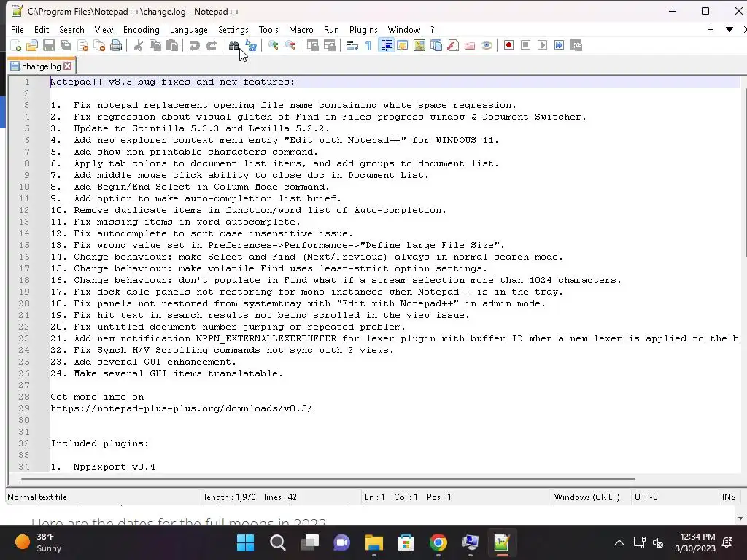Run macro multiple times icon
Screen dimensions: 747x560
[560, 45]
